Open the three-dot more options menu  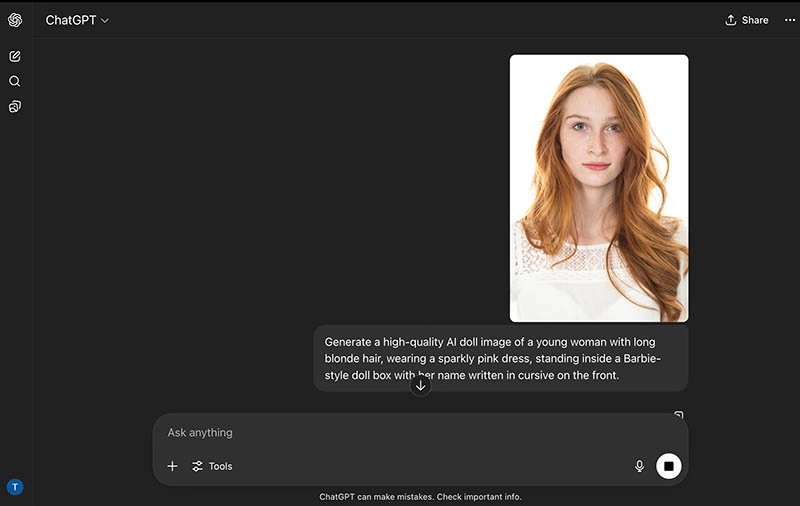pos(790,20)
